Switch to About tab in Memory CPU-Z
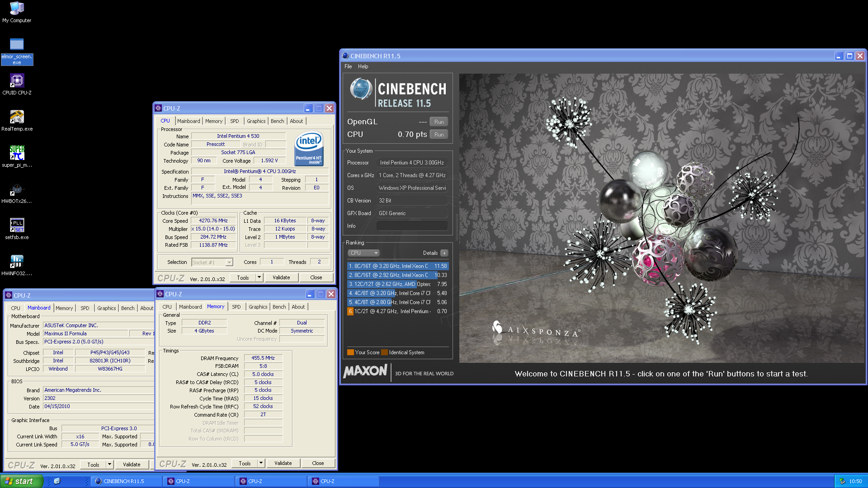 click(298, 307)
